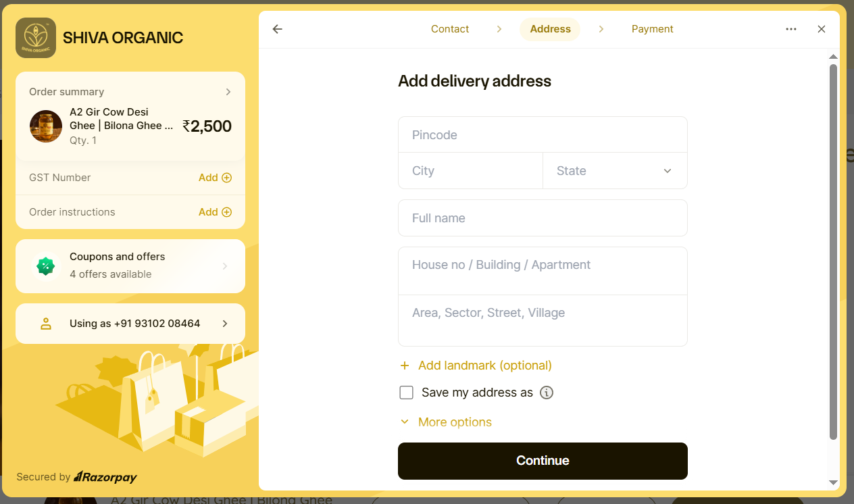The width and height of the screenshot is (854, 504).
Task: Go to the Payment step
Action: [652, 29]
